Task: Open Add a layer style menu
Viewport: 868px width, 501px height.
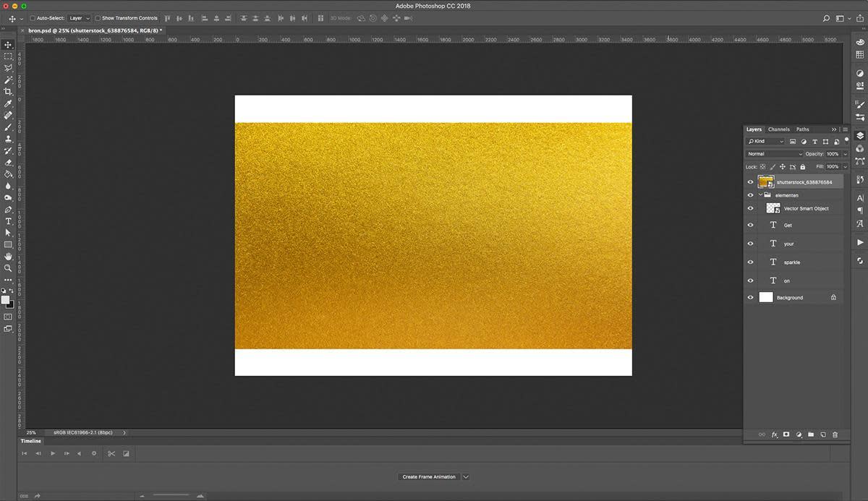Action: [775, 434]
